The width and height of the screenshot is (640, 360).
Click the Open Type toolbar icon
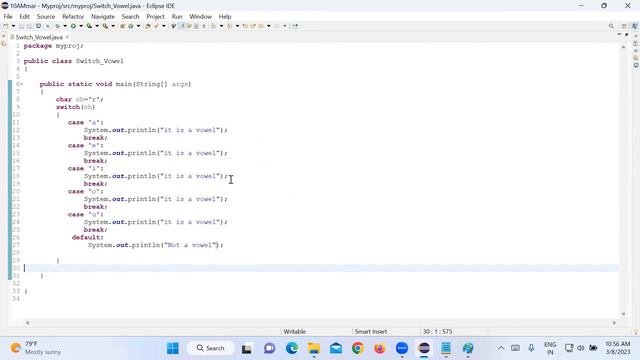[148, 26]
